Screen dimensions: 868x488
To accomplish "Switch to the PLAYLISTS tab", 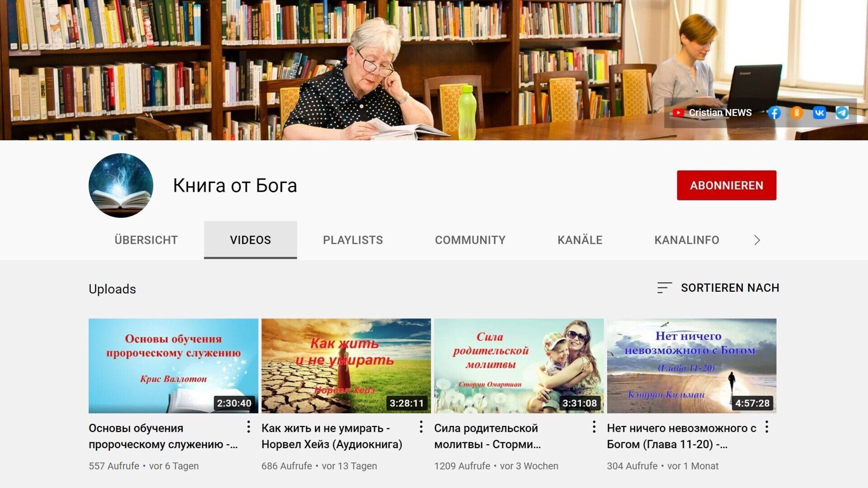I will [353, 240].
